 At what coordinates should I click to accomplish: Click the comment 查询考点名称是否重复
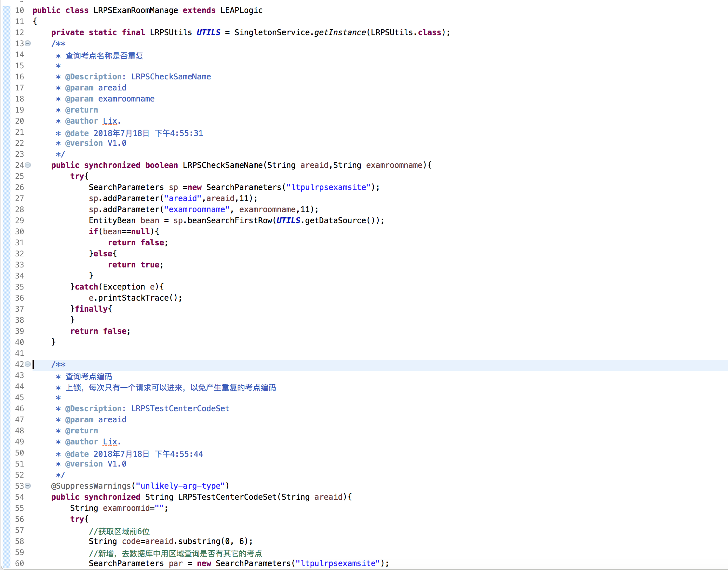click(104, 55)
